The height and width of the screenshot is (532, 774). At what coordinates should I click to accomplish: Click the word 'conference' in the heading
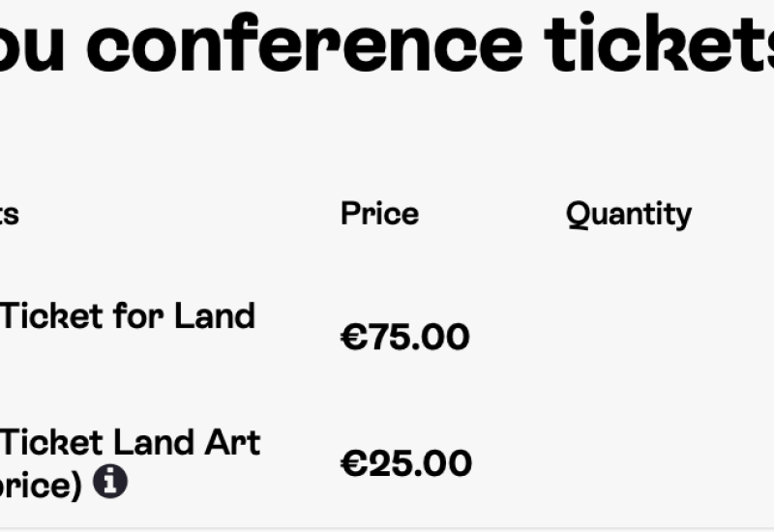pos(304,43)
